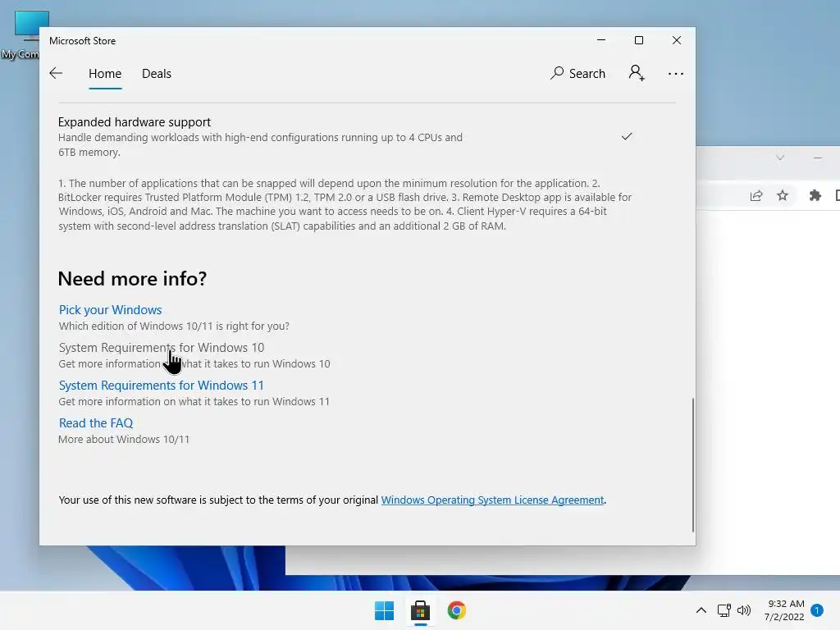Screen dimensions: 840x630
Task: Click the Need more info? heading
Action: coord(132,279)
